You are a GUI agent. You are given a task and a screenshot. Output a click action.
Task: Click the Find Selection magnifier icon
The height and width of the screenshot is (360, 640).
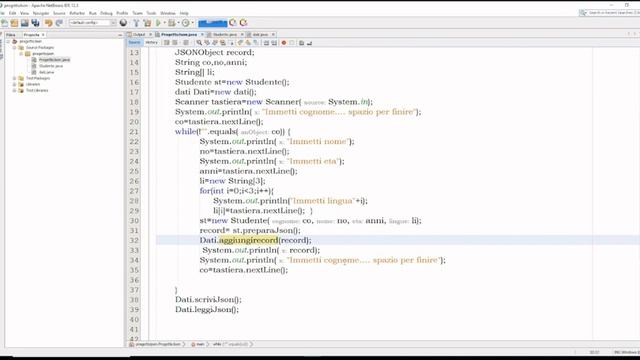point(199,43)
